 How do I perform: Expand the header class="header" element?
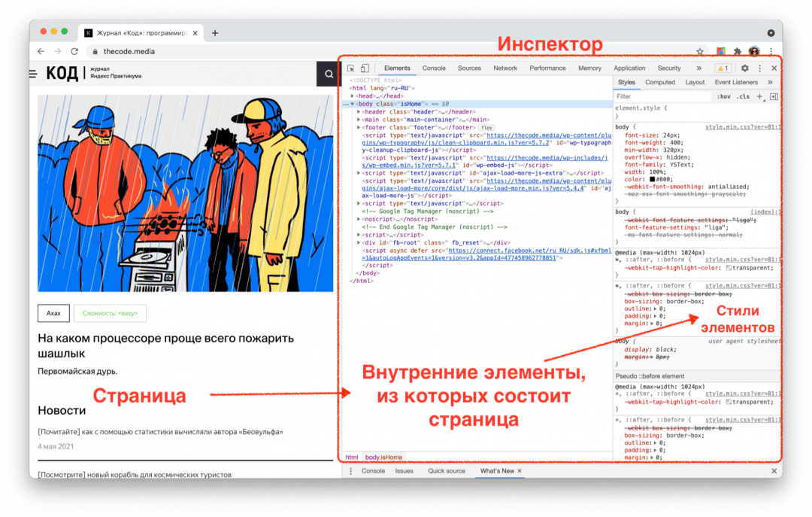(x=359, y=111)
